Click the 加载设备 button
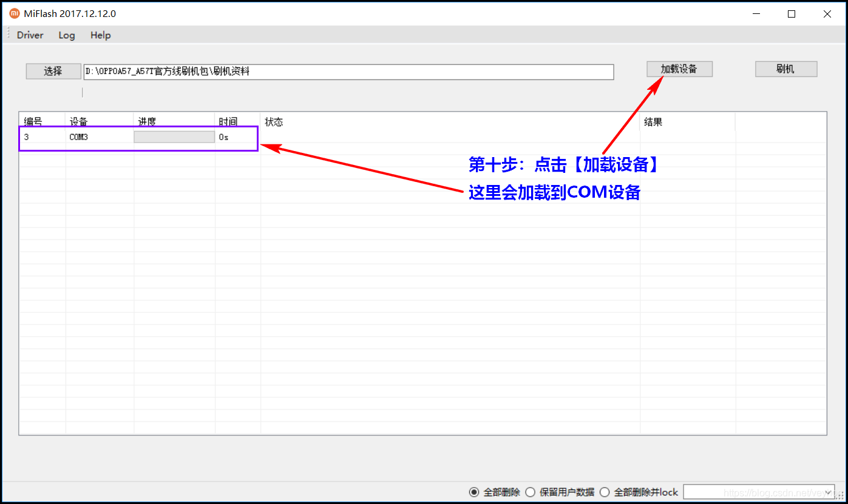The image size is (848, 504). (x=679, y=69)
